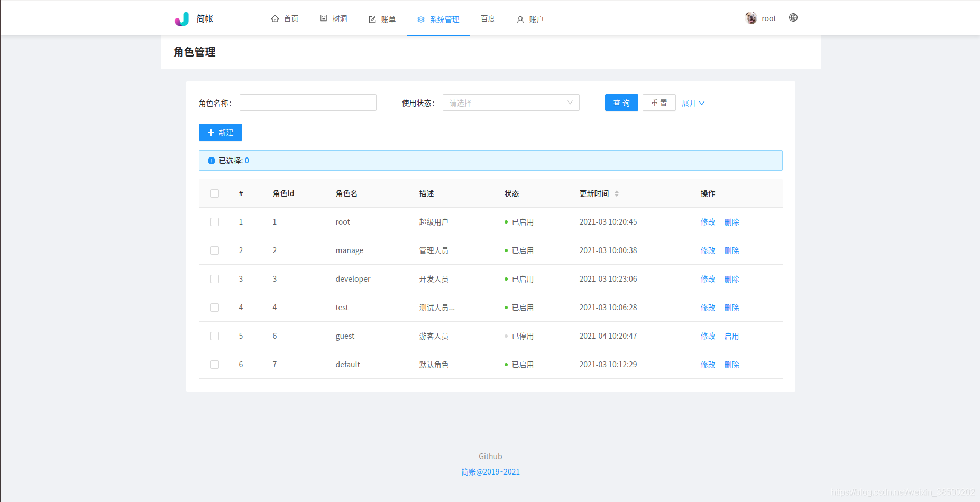The image size is (980, 502).
Task: Click the 账户 user icon
Action: (520, 20)
